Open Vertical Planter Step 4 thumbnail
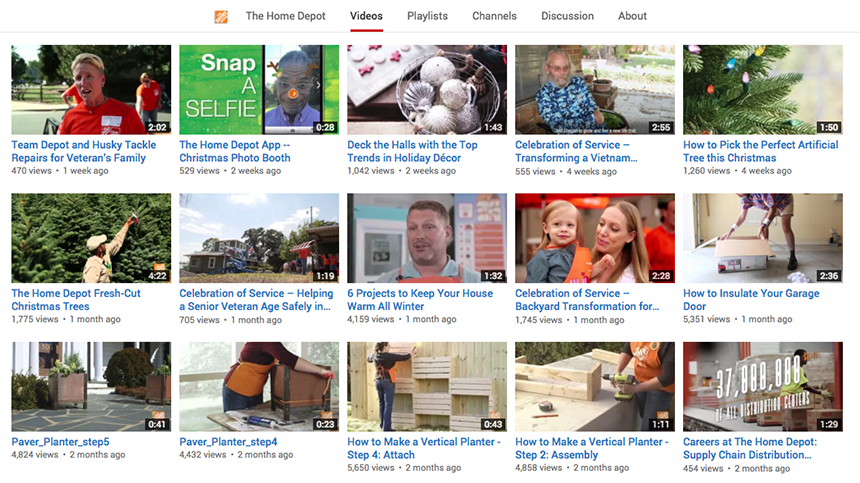860x483 pixels. point(427,387)
